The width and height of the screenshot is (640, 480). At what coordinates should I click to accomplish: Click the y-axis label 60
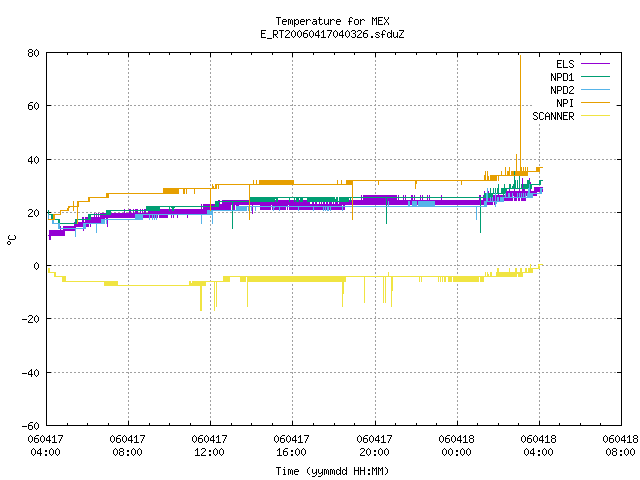point(33,106)
